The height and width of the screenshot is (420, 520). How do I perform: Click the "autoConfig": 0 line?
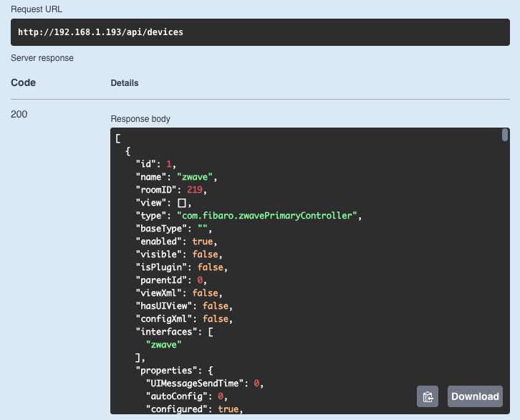click(187, 396)
